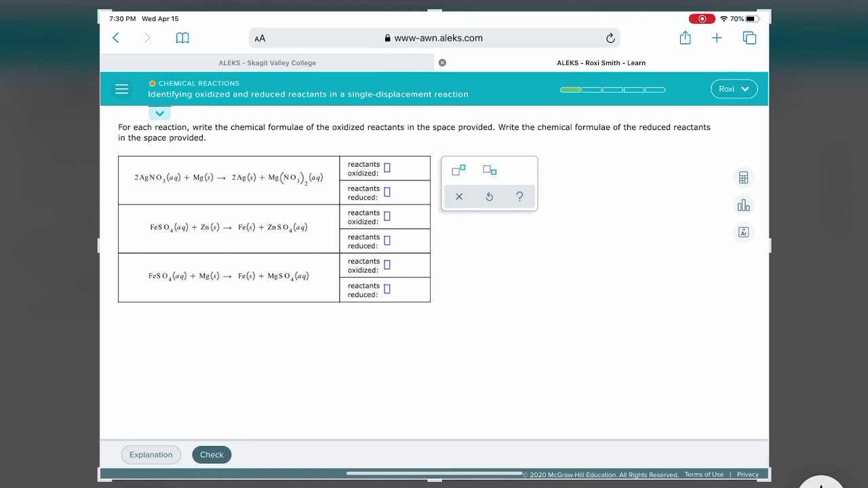The height and width of the screenshot is (488, 868).
Task: Switch to ALEKS Skagit Valley College tab
Action: [267, 62]
